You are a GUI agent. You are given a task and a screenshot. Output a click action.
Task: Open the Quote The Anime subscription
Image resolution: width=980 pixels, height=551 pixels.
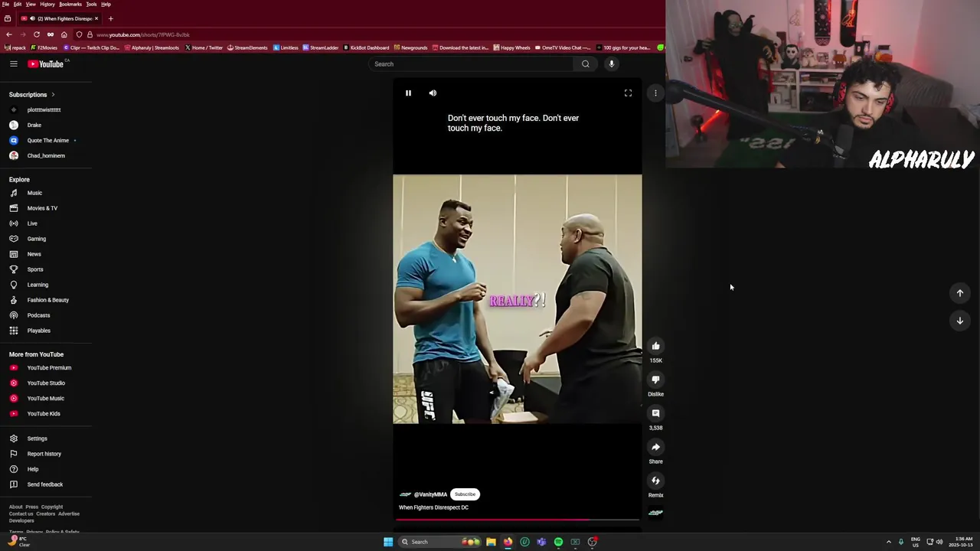pos(48,140)
